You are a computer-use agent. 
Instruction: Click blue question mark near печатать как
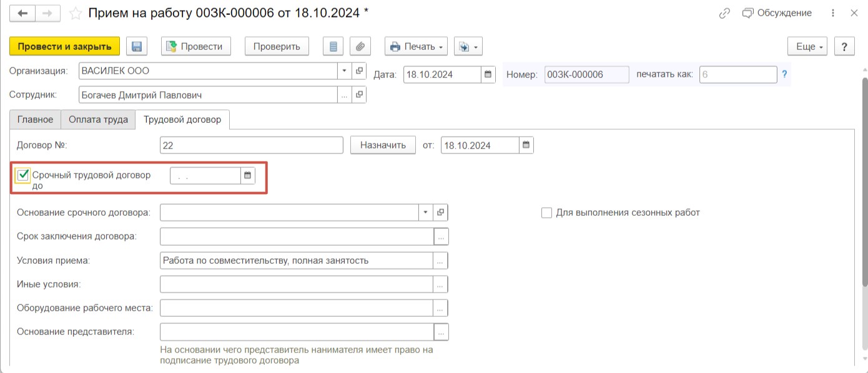click(x=784, y=75)
